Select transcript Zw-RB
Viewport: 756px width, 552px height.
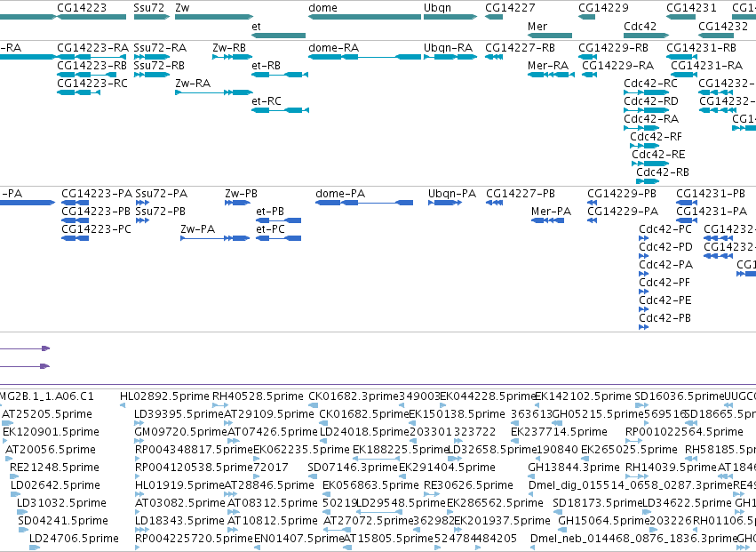[233, 57]
